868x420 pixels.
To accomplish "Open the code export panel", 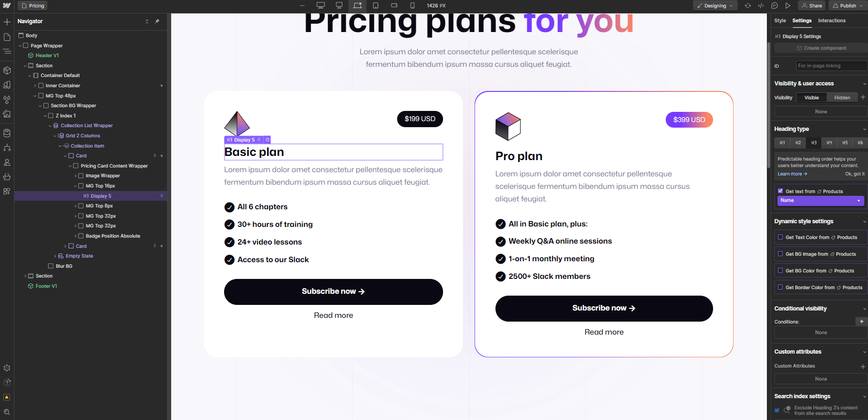I will [x=761, y=6].
